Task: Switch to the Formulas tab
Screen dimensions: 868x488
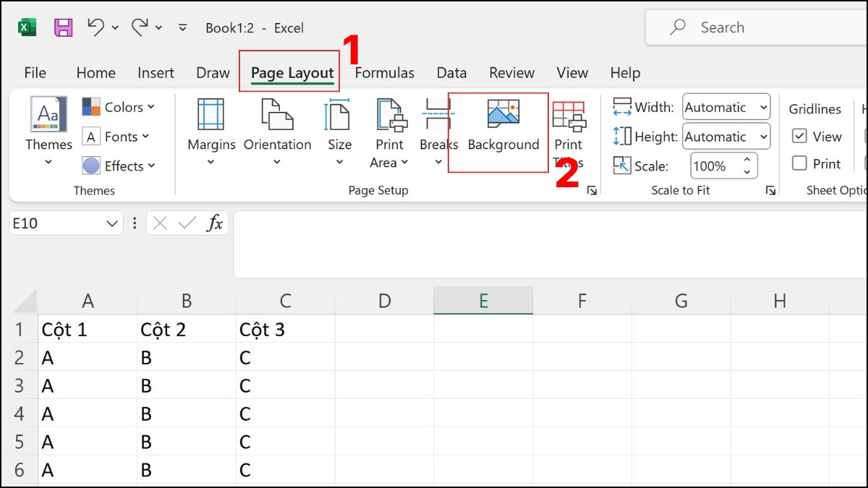Action: (x=384, y=72)
